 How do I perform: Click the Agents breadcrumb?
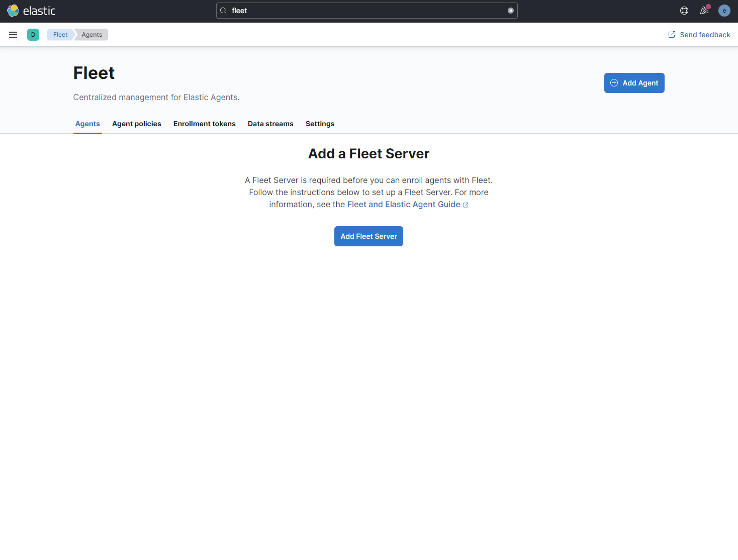(92, 35)
